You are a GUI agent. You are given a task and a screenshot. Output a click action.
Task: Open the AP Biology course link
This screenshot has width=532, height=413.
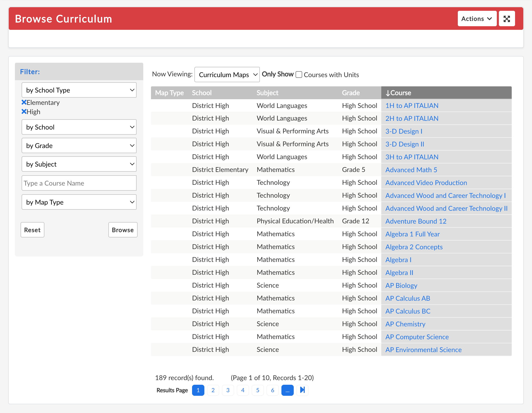pos(401,286)
